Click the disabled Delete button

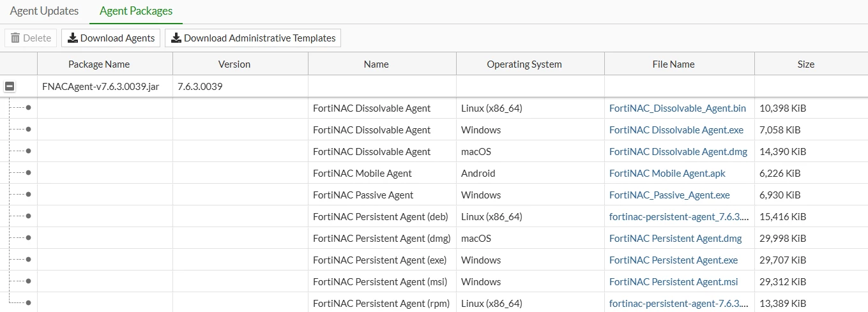(x=31, y=38)
